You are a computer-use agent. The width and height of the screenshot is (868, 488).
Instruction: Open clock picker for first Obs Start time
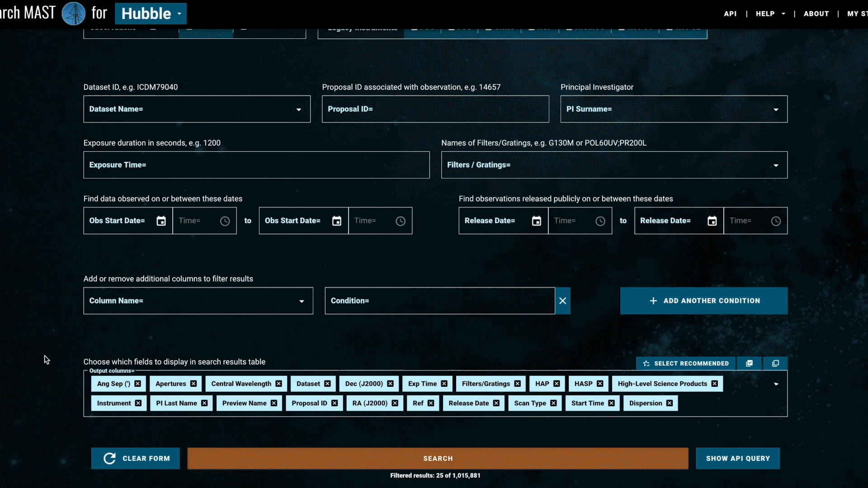225,221
